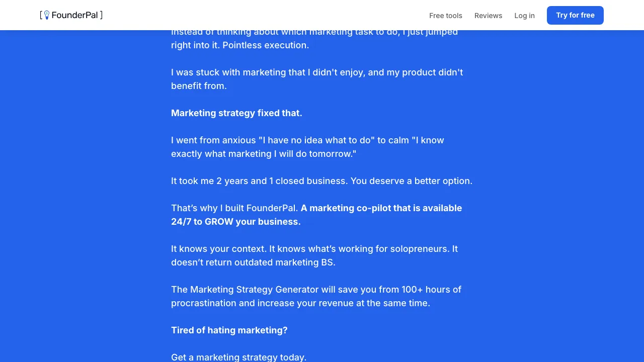Screen dimensions: 644x362
Task: Select the FounderPal brand mark in the header
Action: coord(71,15)
